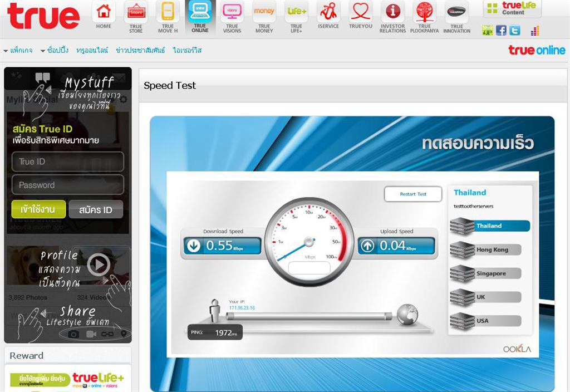Viewport: 570px width, 392px height.
Task: Click the OOKLA logo
Action: (517, 349)
